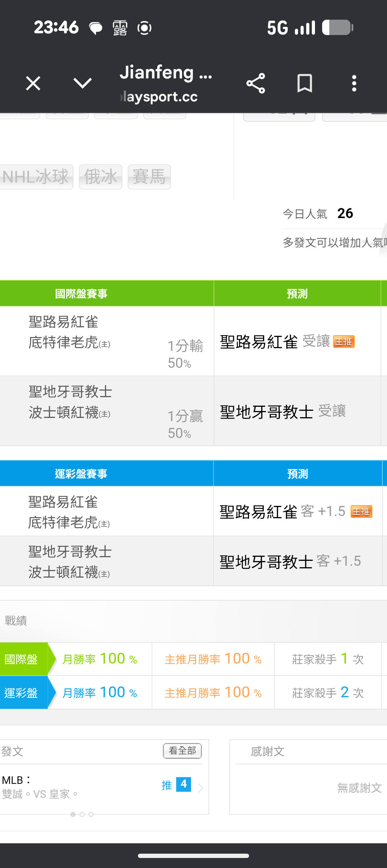Click the 看全部 button
387x868 pixels.
point(182,751)
